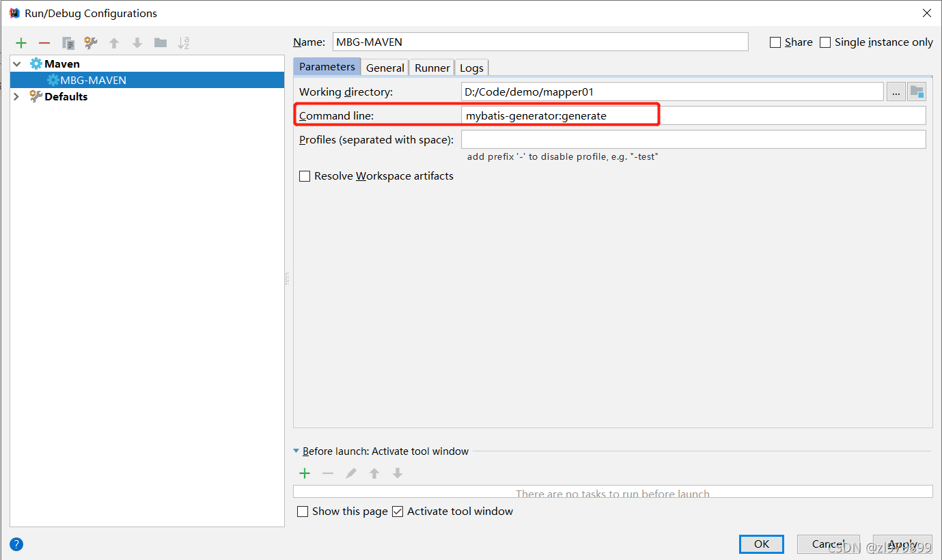The width and height of the screenshot is (942, 560).
Task: Add a new run configuration
Action: click(x=21, y=42)
